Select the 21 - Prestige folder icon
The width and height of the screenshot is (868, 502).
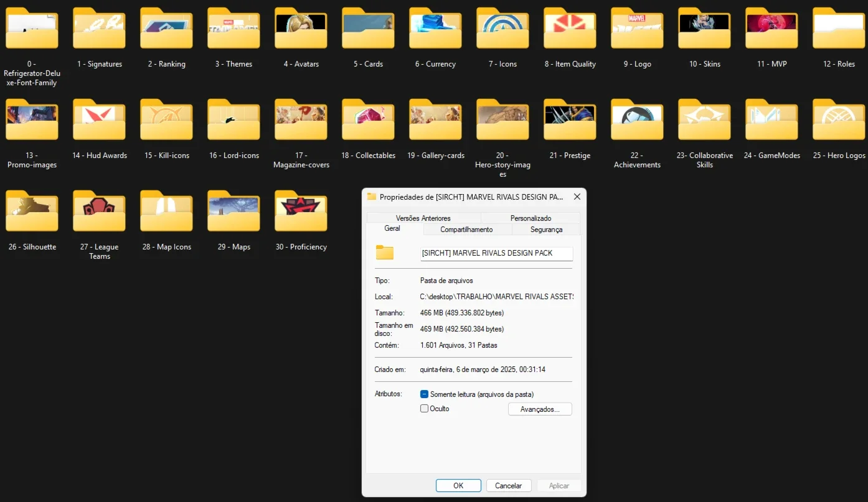point(570,119)
